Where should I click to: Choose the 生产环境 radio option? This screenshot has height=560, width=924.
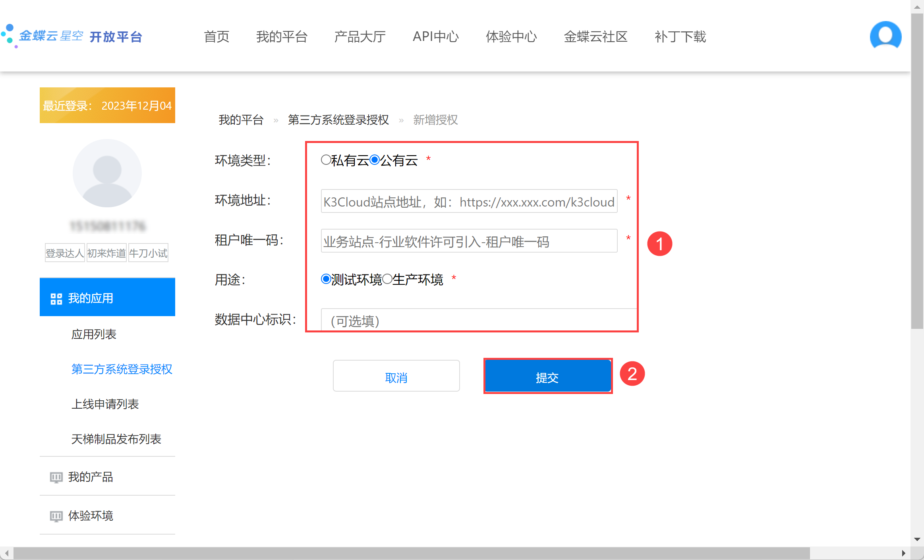(x=387, y=279)
